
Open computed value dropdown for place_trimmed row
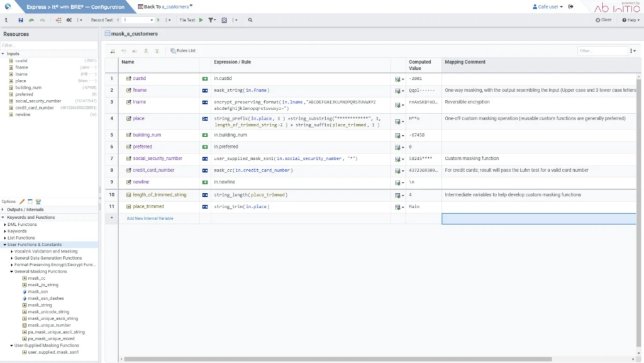(399, 207)
